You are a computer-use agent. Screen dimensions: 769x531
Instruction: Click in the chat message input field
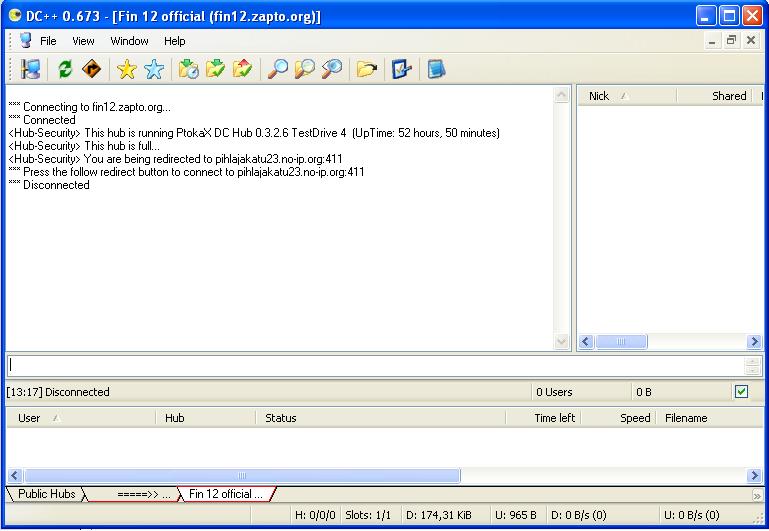coord(375,365)
